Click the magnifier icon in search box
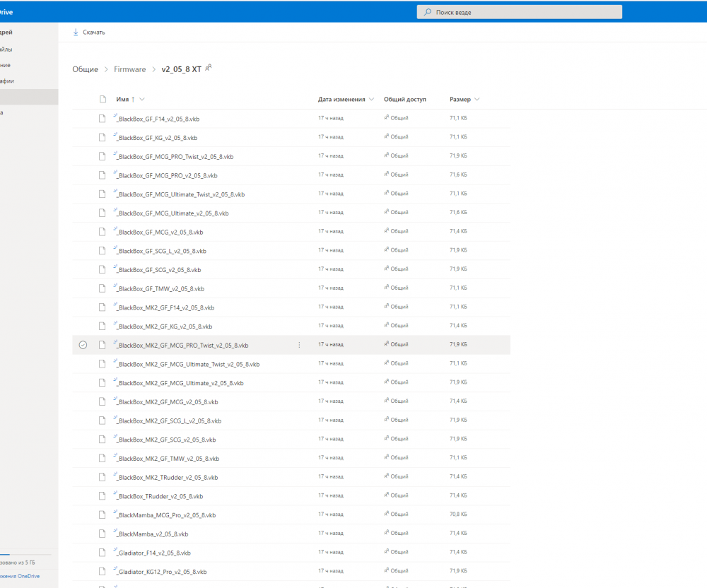Screen dimensions: 707x588 click(428, 12)
